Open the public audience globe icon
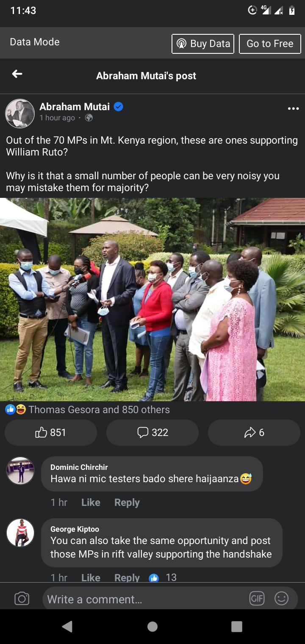 (x=89, y=118)
